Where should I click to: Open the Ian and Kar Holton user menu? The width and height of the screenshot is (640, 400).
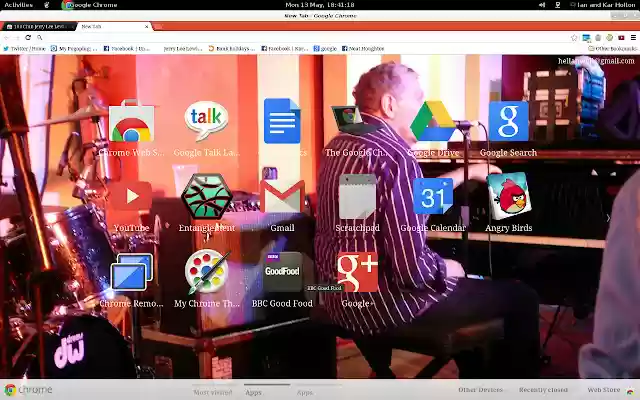coord(602,5)
